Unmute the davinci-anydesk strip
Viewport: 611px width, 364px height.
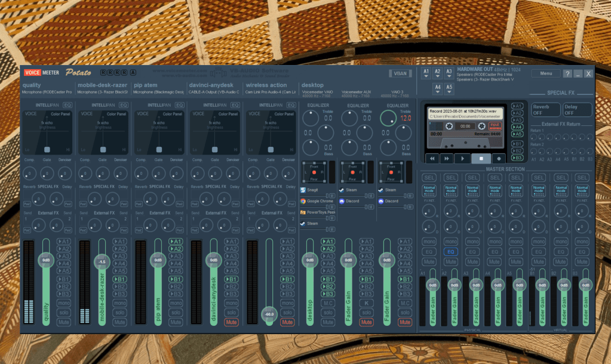(x=232, y=322)
